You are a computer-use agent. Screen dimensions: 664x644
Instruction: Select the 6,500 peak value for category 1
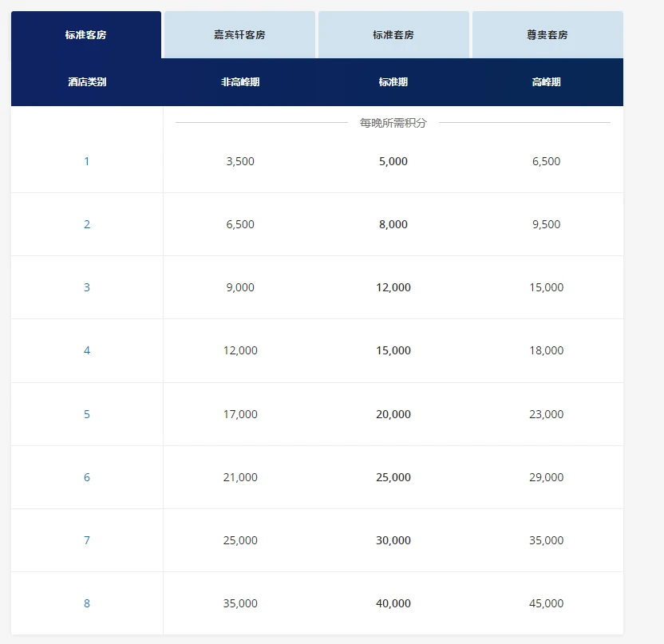546,161
